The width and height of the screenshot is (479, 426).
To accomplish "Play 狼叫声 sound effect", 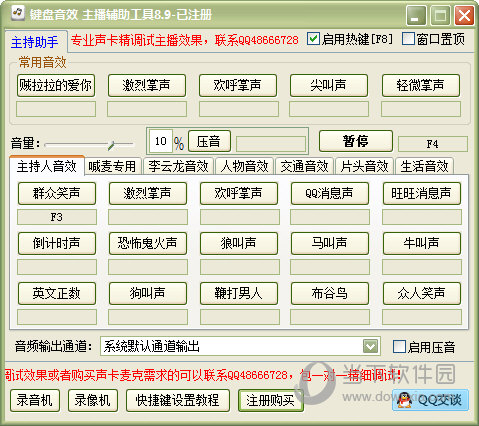I will (x=239, y=243).
